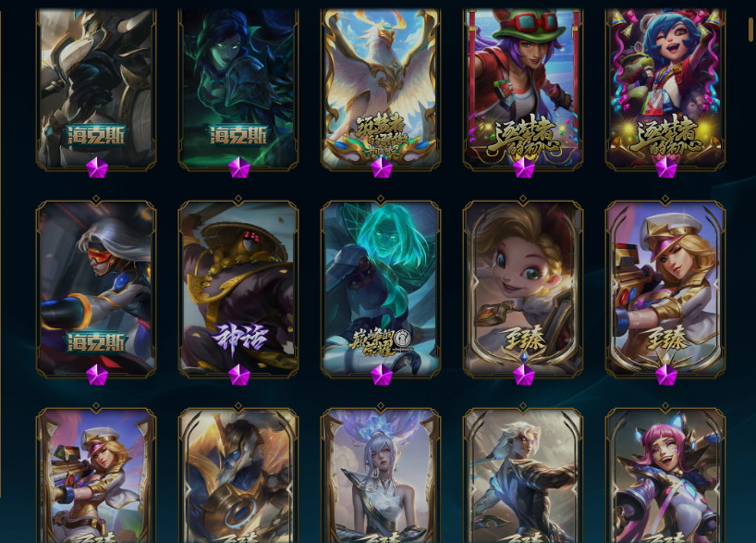The height and width of the screenshot is (543, 756).
Task: Select the armored knight 海克斯 skin card
Action: click(96, 90)
